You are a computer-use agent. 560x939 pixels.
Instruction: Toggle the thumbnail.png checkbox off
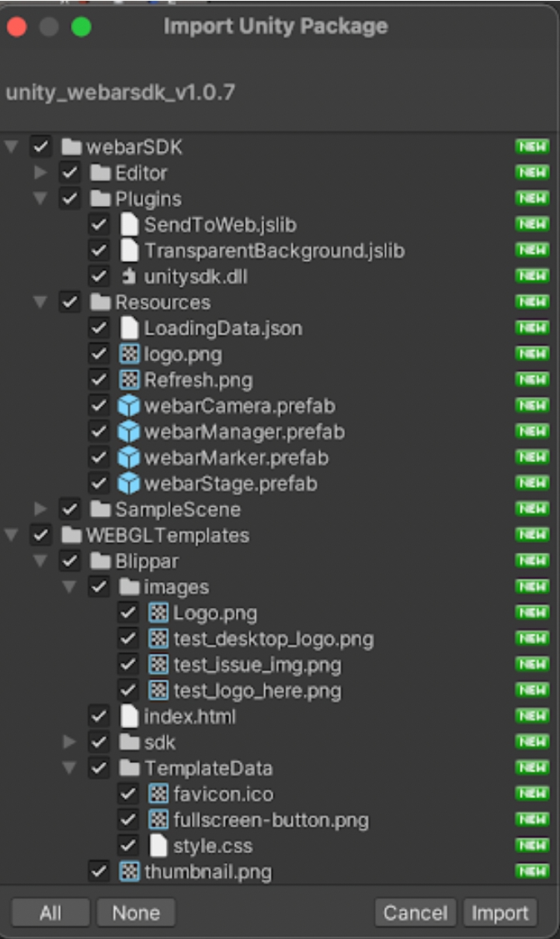tap(99, 872)
